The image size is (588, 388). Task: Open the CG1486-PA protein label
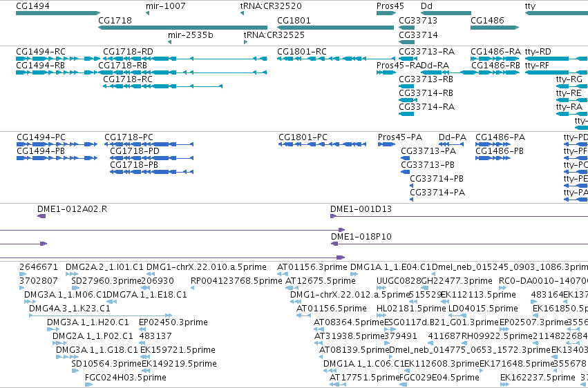point(500,137)
